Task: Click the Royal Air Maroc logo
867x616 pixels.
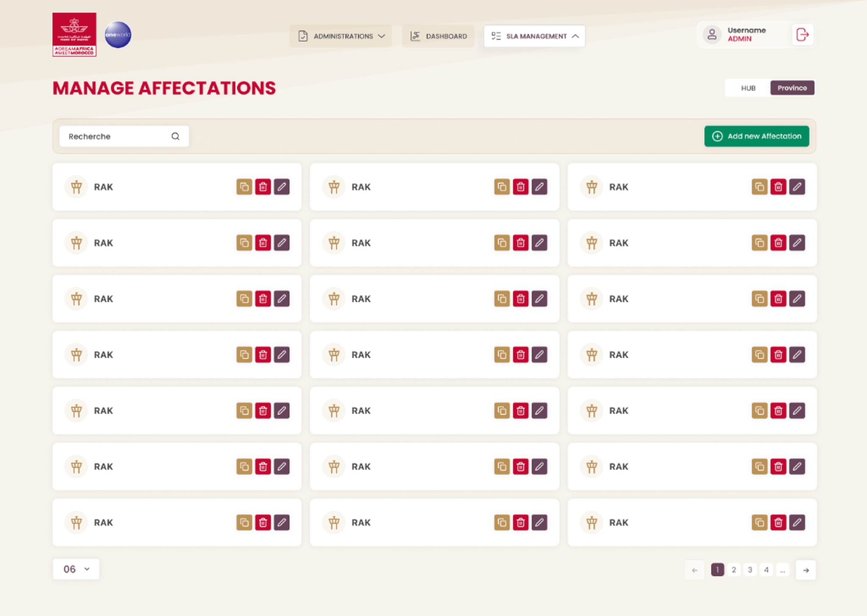Action: (x=75, y=34)
